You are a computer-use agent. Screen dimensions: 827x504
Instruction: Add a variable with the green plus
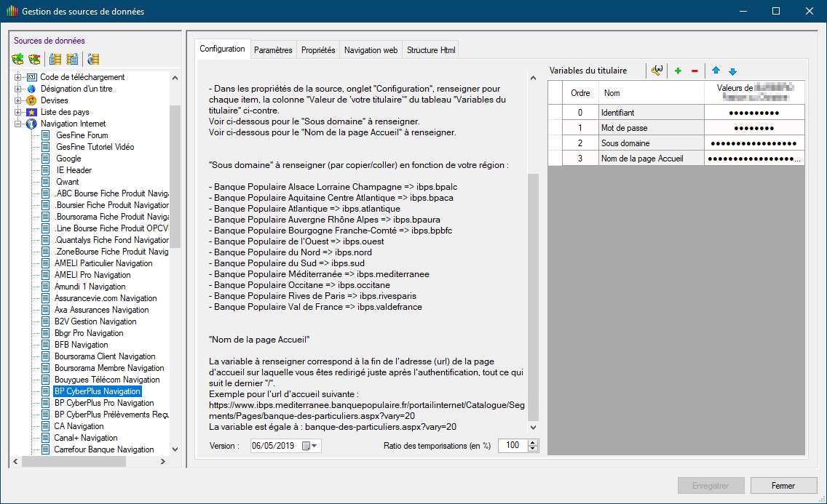(678, 71)
